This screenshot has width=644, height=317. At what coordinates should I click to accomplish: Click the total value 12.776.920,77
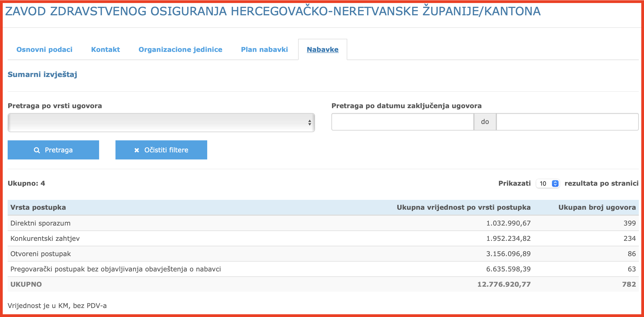click(504, 285)
